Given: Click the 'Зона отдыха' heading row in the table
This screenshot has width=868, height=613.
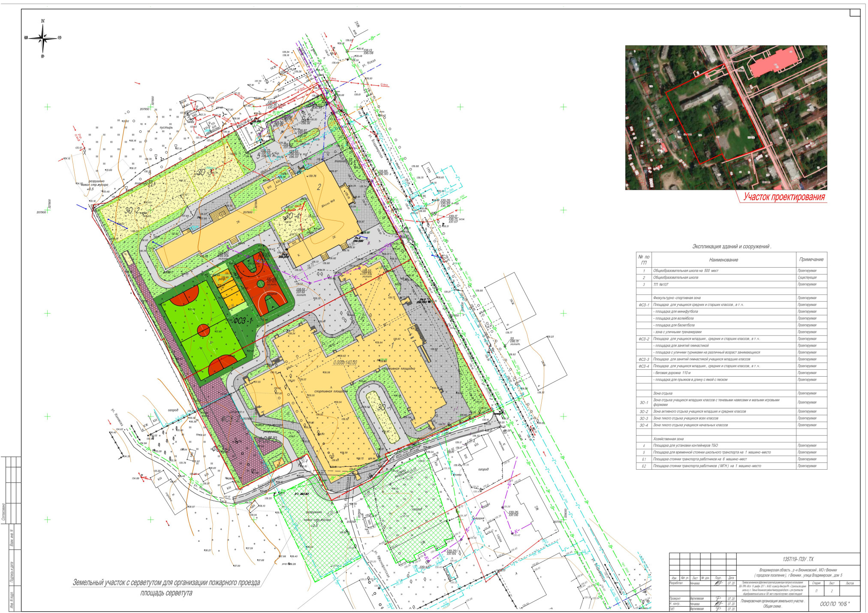Looking at the screenshot, I should click(x=731, y=393).
